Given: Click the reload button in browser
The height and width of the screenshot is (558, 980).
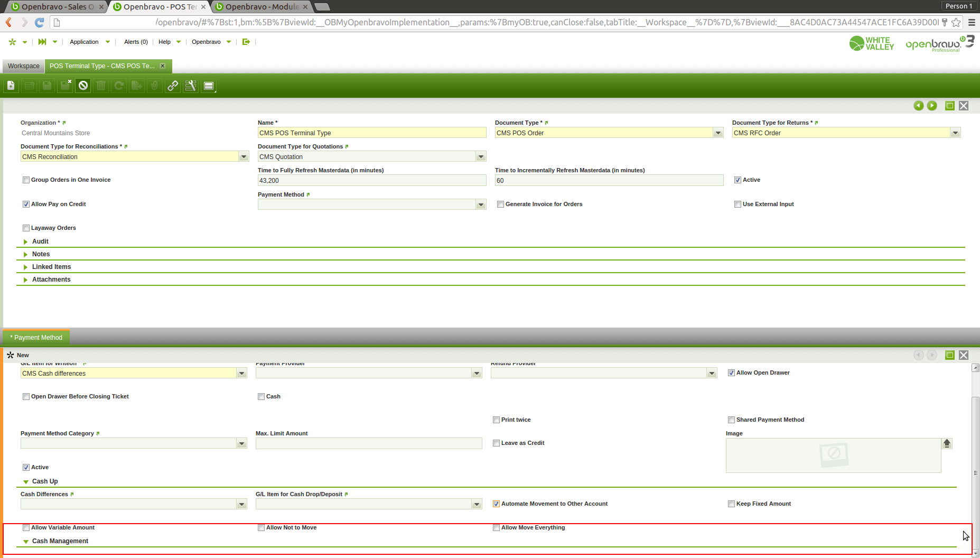Looking at the screenshot, I should tap(39, 22).
